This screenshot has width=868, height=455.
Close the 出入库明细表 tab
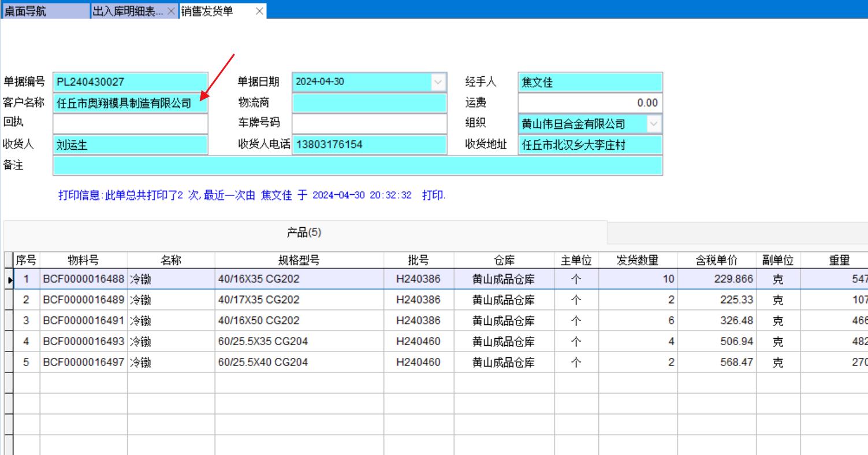[x=171, y=12]
